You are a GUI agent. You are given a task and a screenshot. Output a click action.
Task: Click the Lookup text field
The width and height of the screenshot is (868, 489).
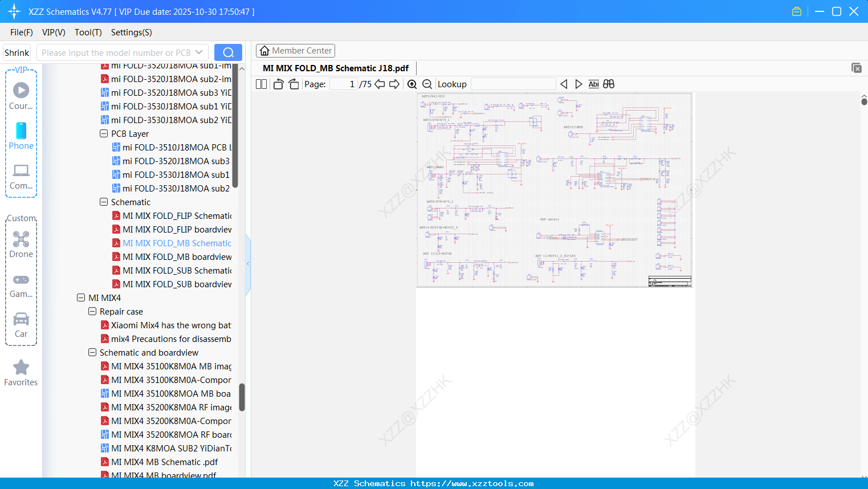tap(514, 84)
